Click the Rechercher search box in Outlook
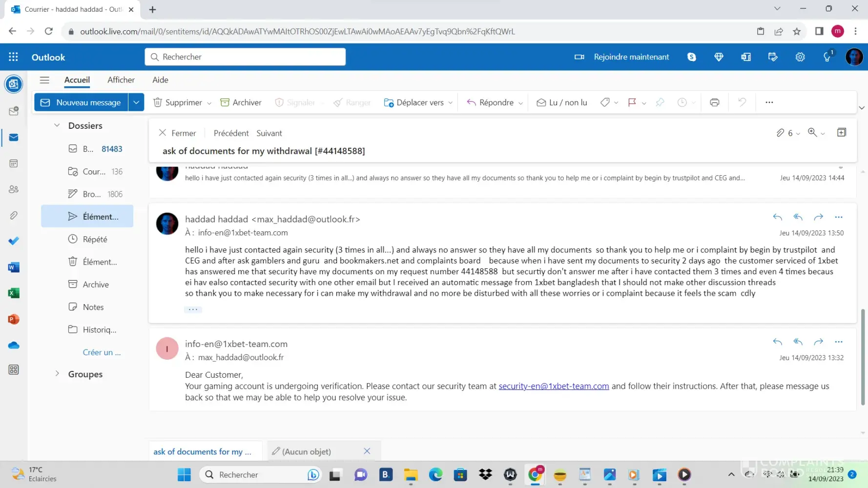This screenshot has height=488, width=868. point(245,57)
